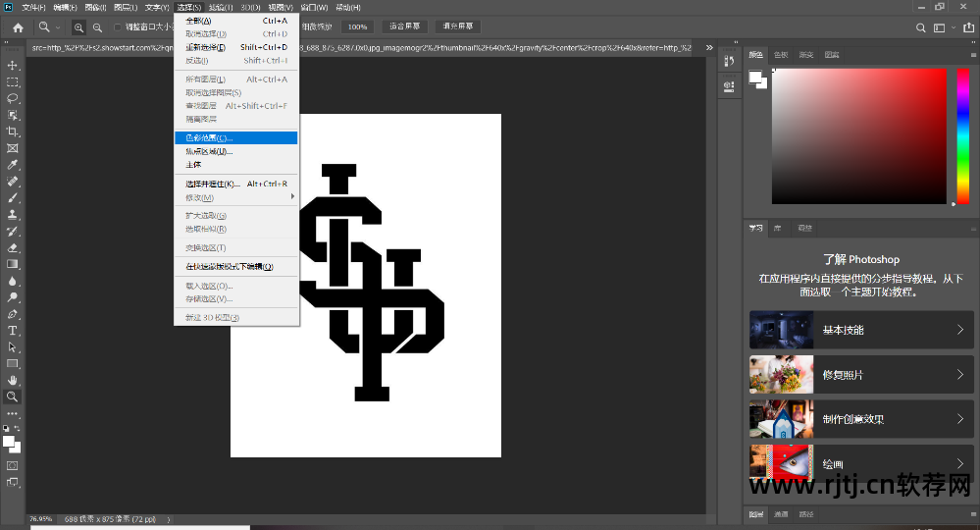Open the workspace switcher icon
The height and width of the screenshot is (530, 980).
tap(940, 27)
